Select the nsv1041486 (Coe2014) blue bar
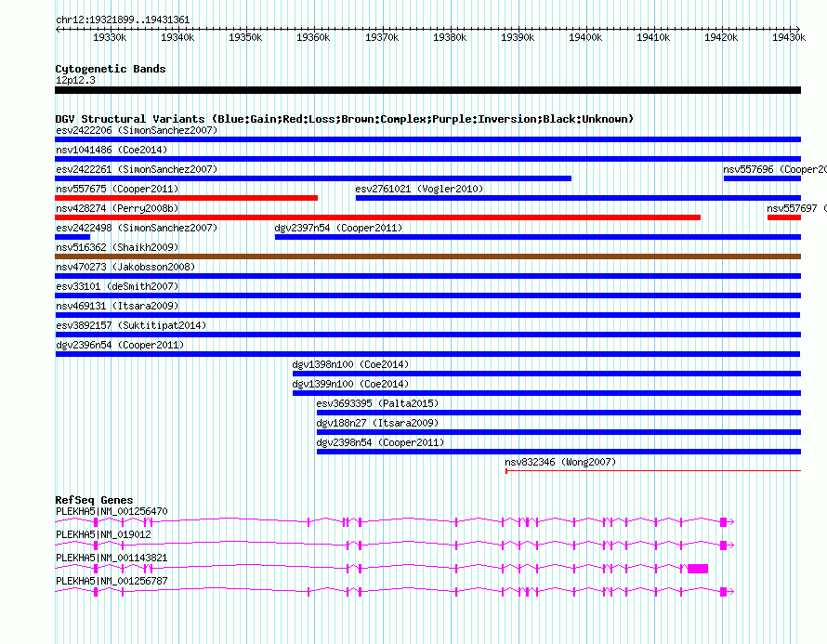This screenshot has width=827, height=644. coord(427,159)
